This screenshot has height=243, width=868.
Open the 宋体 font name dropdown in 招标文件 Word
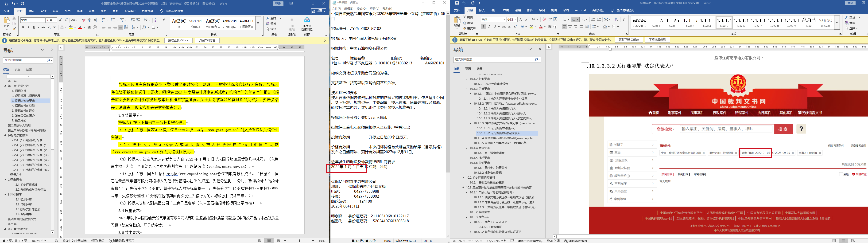pos(44,20)
